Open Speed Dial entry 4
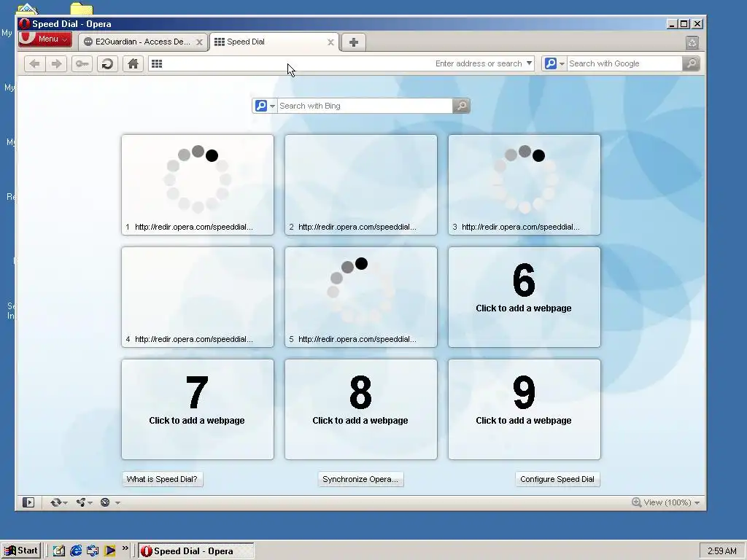This screenshot has height=560, width=747. coord(198,297)
